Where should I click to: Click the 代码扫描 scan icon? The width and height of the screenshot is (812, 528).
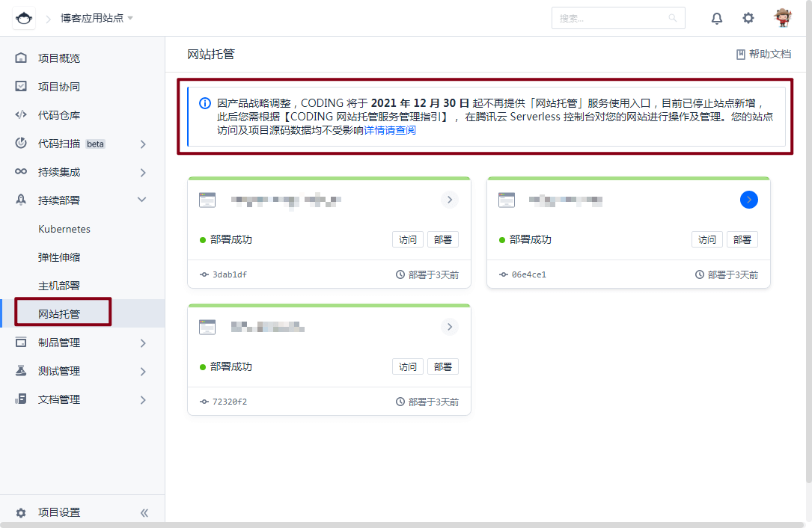point(21,143)
